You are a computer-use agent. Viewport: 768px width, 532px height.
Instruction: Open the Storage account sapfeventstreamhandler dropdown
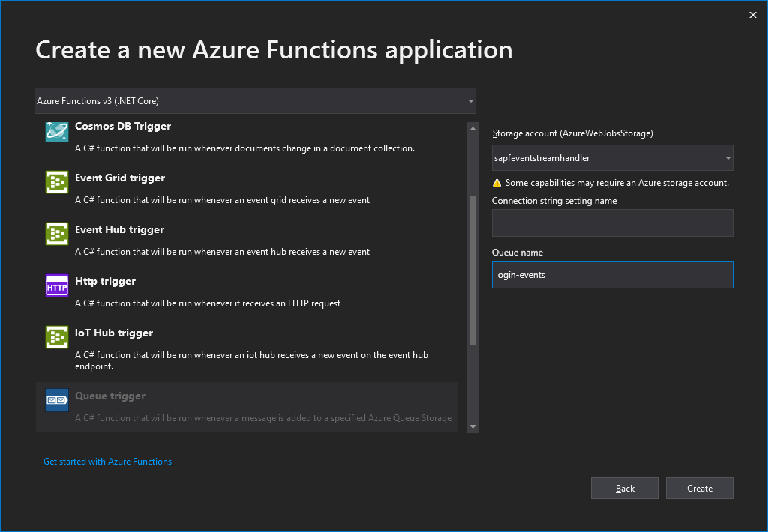612,158
